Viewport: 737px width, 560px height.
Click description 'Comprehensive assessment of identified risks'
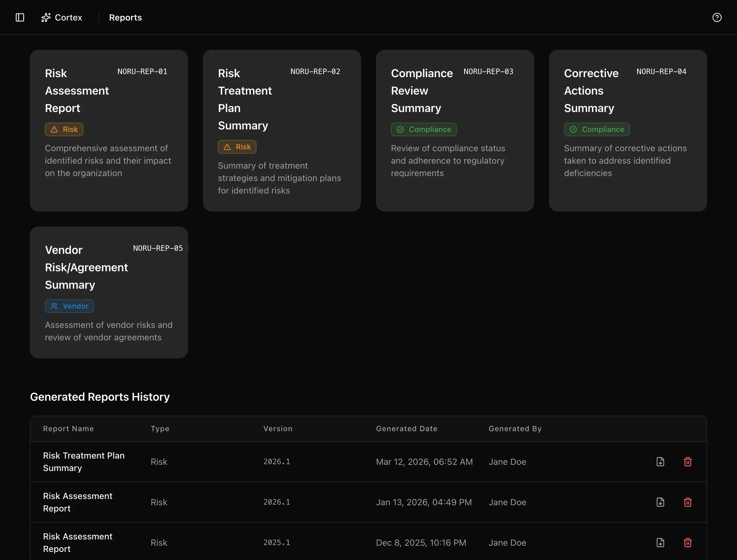108,161
